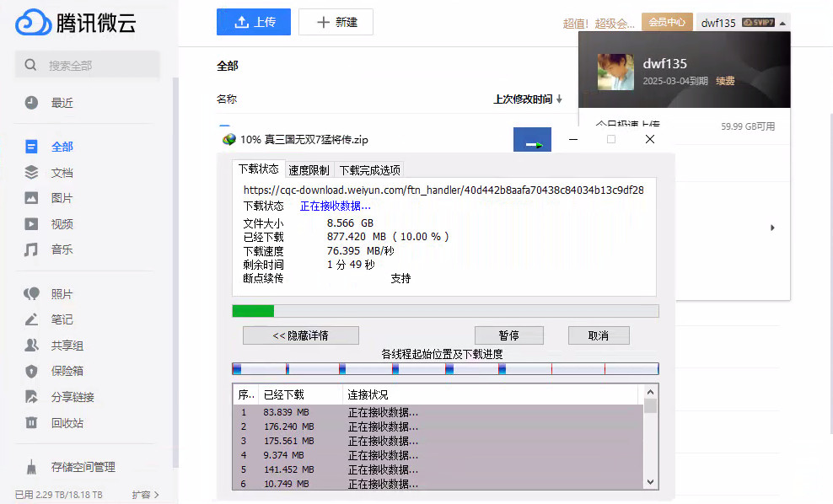The width and height of the screenshot is (833, 504).
Task: Open the 笔记 notes icon
Action: [31, 319]
